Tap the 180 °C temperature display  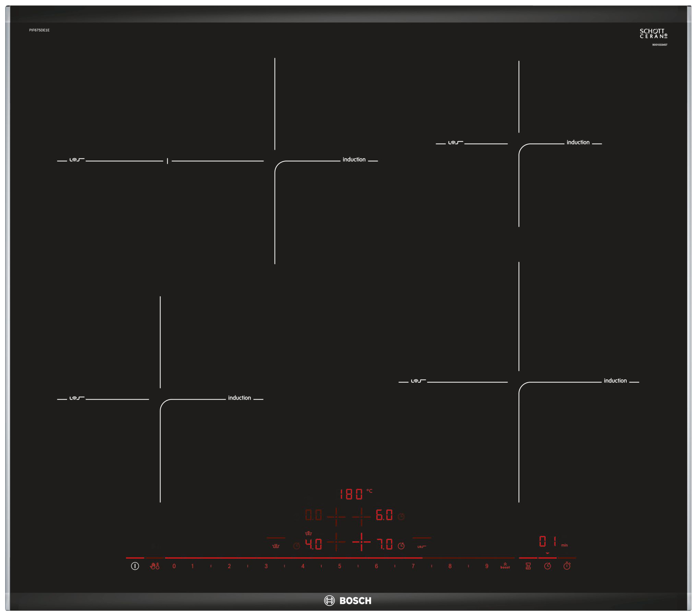pyautogui.click(x=356, y=494)
